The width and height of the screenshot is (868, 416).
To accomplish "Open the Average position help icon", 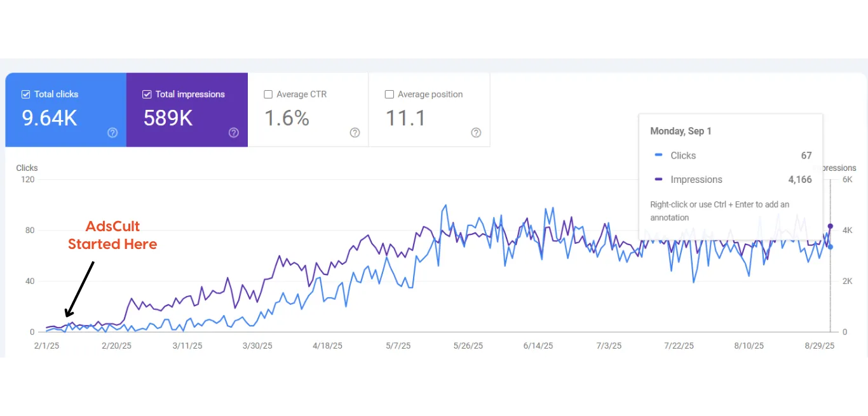I will [476, 133].
